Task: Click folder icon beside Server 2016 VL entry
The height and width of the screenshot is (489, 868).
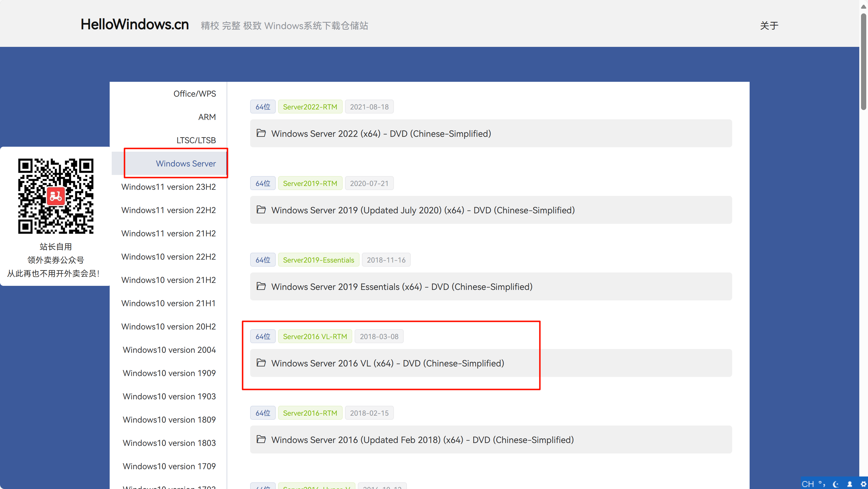Action: point(261,363)
